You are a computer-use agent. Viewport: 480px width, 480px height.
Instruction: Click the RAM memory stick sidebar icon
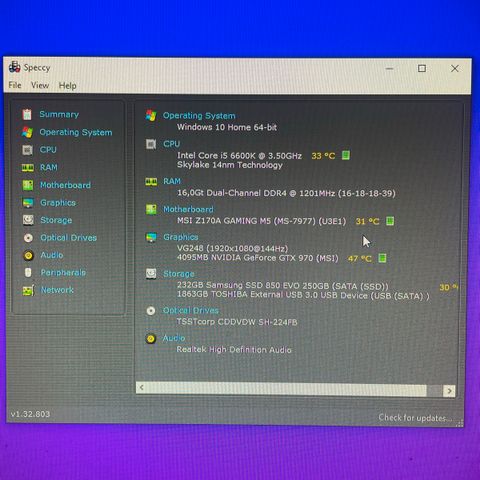coord(28,168)
